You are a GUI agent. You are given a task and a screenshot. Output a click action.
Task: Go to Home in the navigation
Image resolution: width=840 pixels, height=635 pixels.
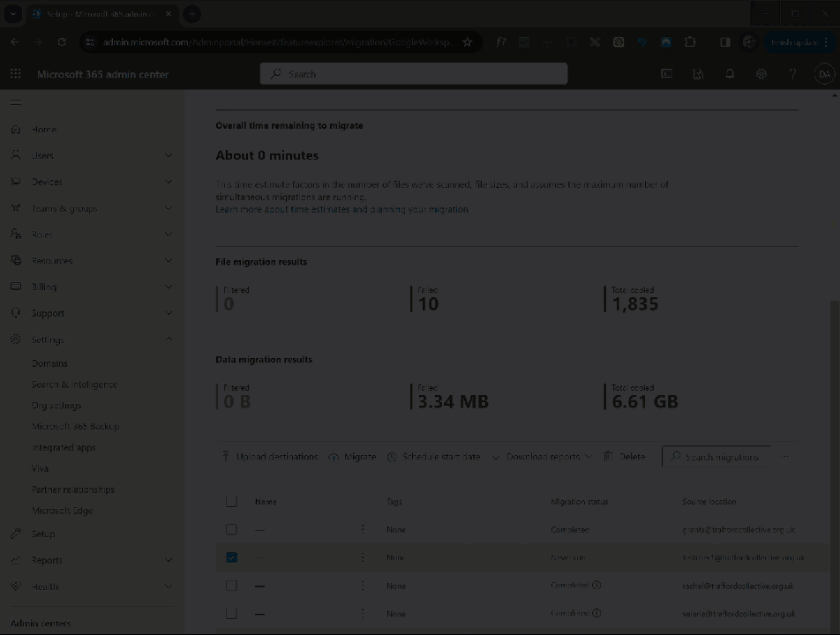click(x=44, y=129)
